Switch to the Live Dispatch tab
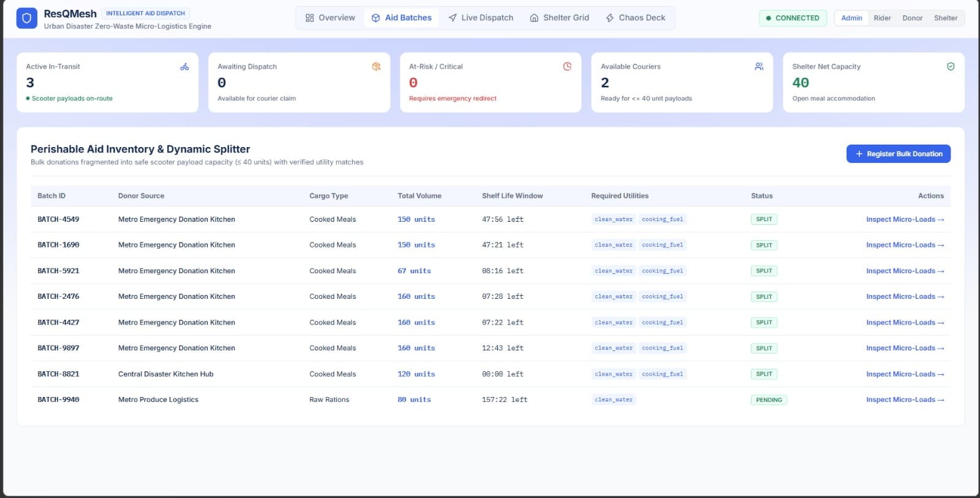This screenshot has width=980, height=498. coord(481,18)
